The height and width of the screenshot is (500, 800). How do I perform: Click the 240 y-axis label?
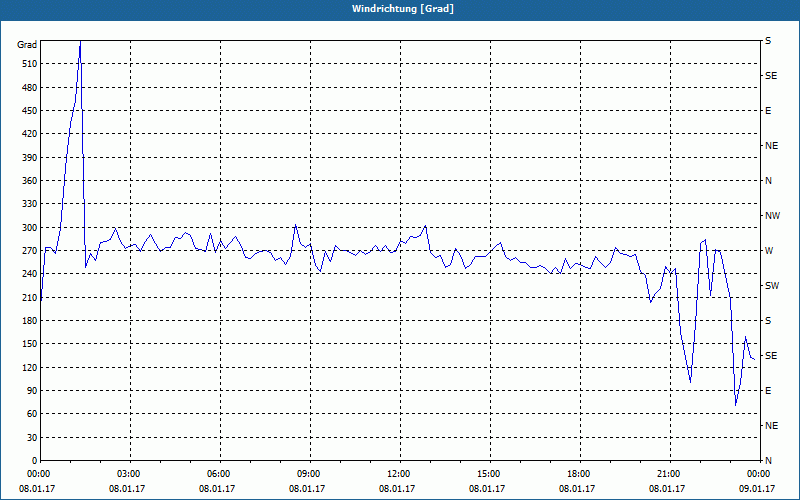30,274
